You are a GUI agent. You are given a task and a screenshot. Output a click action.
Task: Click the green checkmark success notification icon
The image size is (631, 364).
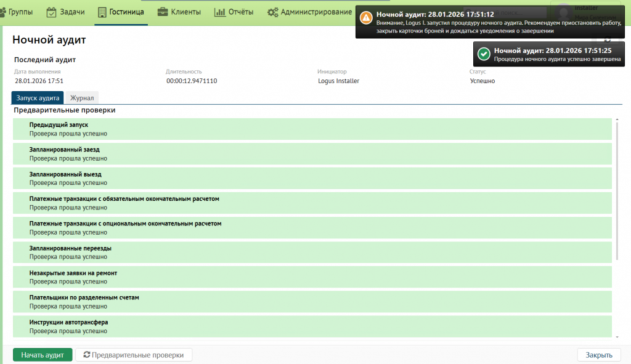[x=484, y=54]
